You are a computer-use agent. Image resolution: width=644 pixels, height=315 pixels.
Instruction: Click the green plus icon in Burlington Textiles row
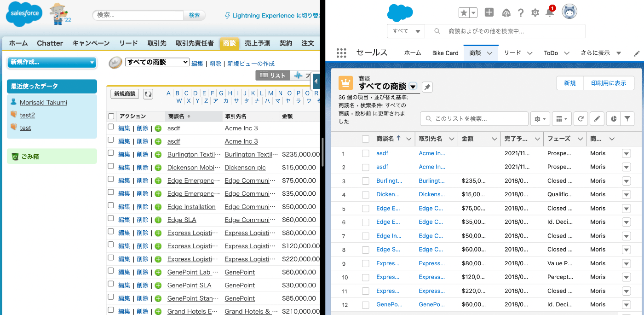point(158,155)
